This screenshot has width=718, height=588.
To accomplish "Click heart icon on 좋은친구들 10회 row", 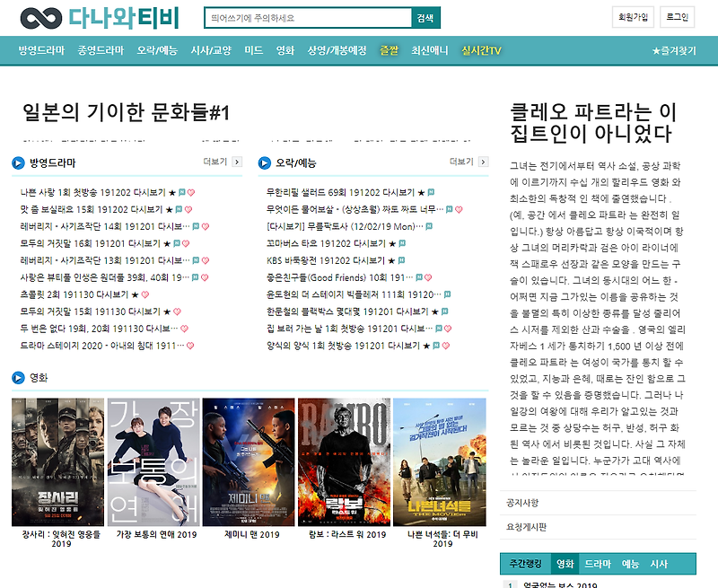I will point(428,278).
